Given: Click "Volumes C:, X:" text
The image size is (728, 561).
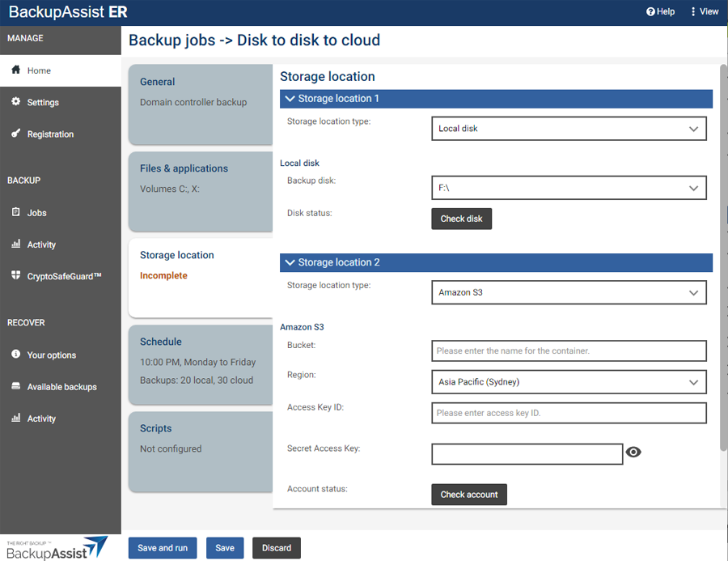Looking at the screenshot, I should [170, 189].
